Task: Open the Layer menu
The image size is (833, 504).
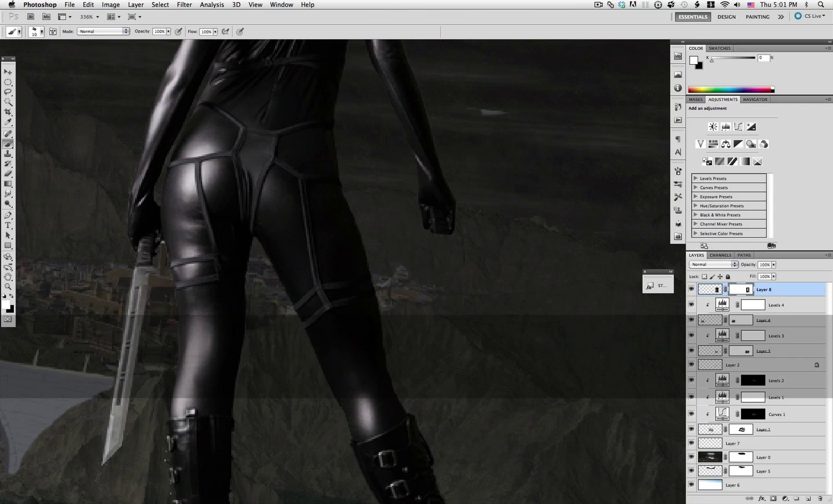Action: (x=136, y=5)
